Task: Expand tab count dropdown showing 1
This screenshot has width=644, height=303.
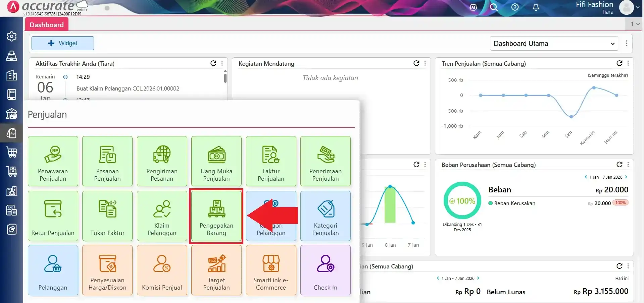Action: click(x=635, y=24)
